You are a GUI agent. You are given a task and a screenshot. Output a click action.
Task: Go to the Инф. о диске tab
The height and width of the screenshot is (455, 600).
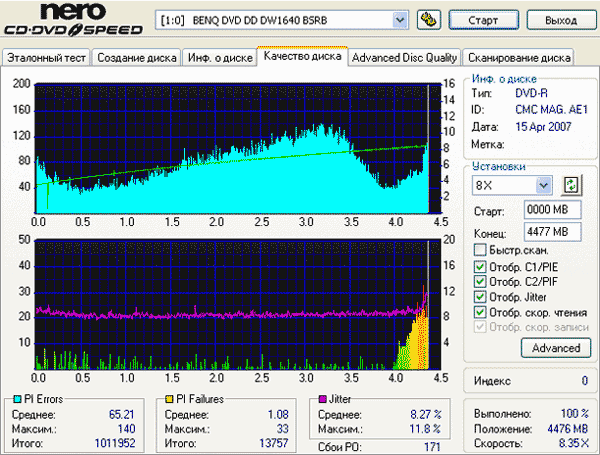[x=220, y=58]
